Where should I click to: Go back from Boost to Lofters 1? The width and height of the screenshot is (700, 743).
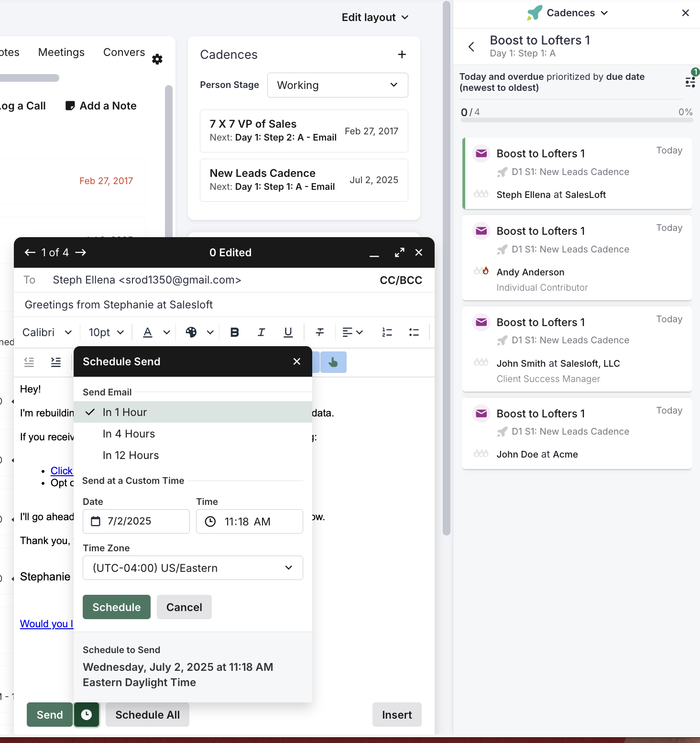pos(471,46)
